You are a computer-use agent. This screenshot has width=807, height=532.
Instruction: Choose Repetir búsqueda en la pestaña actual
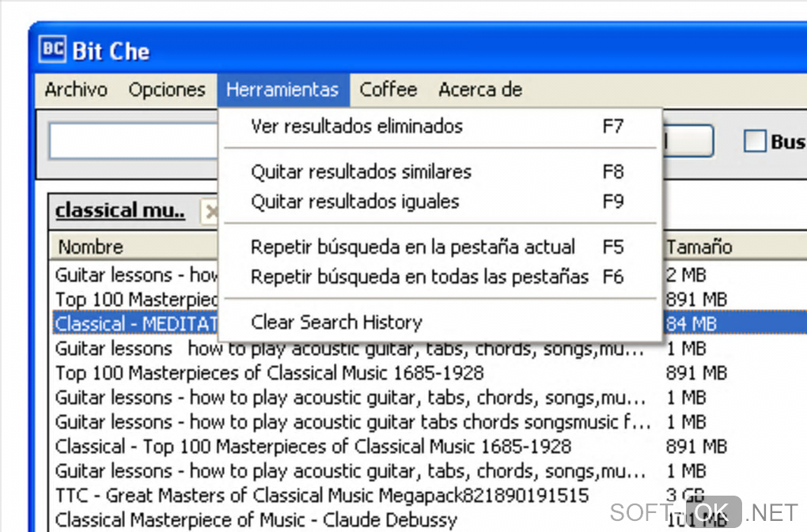coord(412,247)
